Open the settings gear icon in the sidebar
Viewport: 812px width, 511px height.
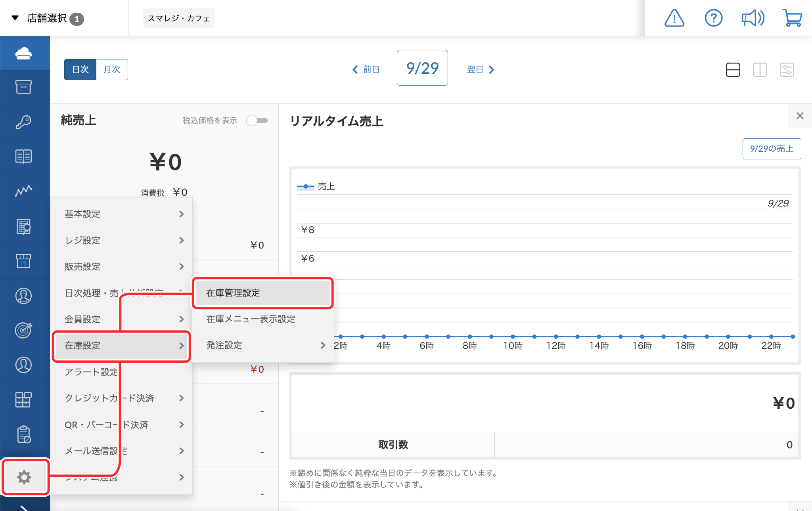click(25, 477)
